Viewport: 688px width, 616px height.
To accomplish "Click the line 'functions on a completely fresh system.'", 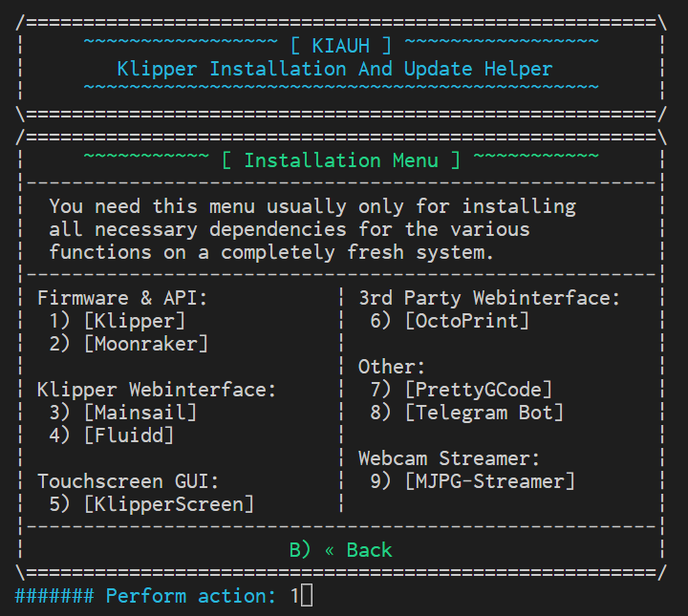I will (x=271, y=252).
